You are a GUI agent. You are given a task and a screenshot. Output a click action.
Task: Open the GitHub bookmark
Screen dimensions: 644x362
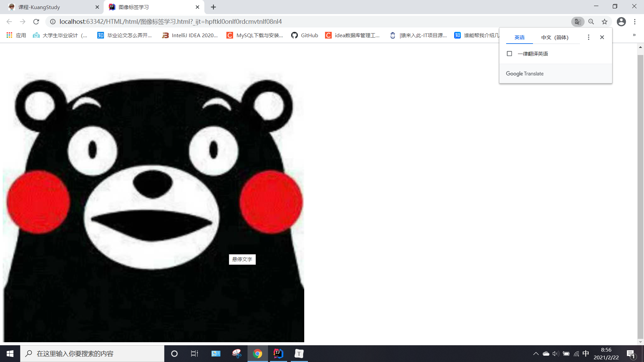[x=305, y=35]
